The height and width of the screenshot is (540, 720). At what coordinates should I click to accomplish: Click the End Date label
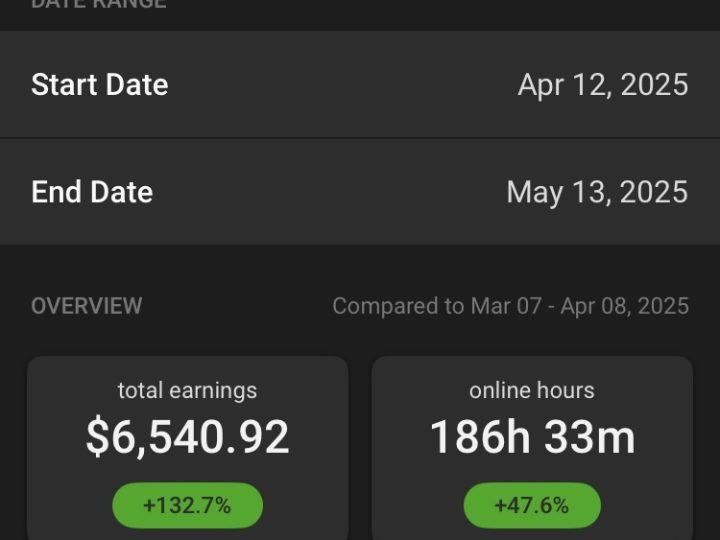coord(92,192)
